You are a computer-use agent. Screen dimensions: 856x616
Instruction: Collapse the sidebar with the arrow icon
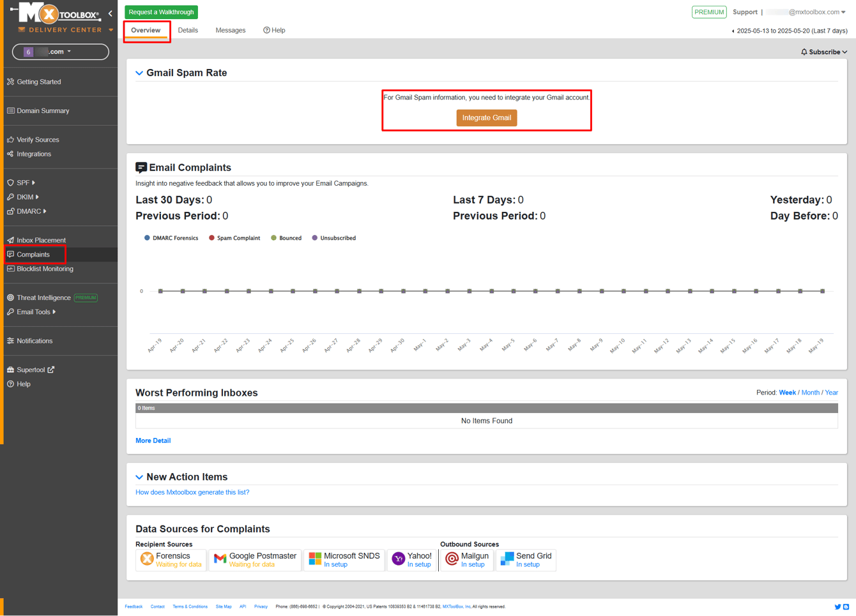pos(111,13)
